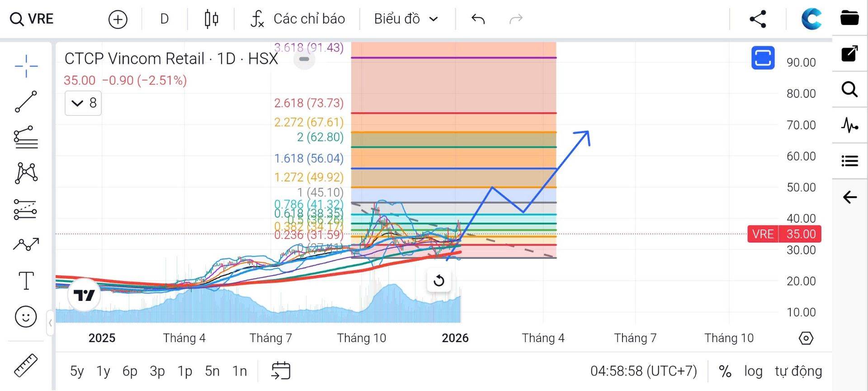868x391 pixels.
Task: Select the text annotation tool
Action: click(x=26, y=281)
